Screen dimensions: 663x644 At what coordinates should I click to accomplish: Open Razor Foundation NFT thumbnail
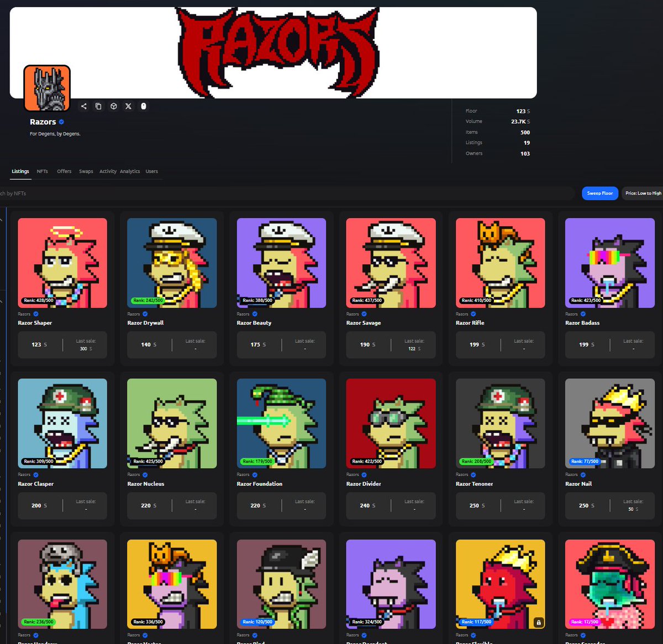pos(281,423)
